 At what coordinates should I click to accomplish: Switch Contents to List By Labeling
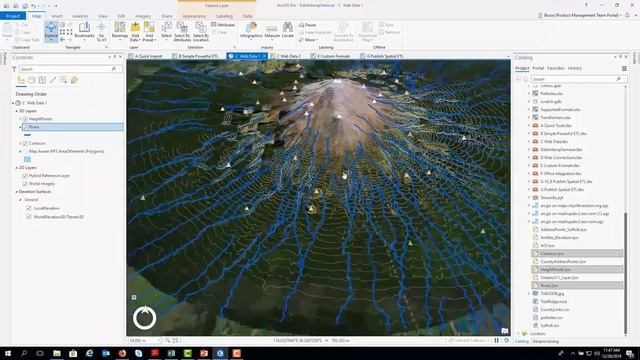(x=74, y=80)
